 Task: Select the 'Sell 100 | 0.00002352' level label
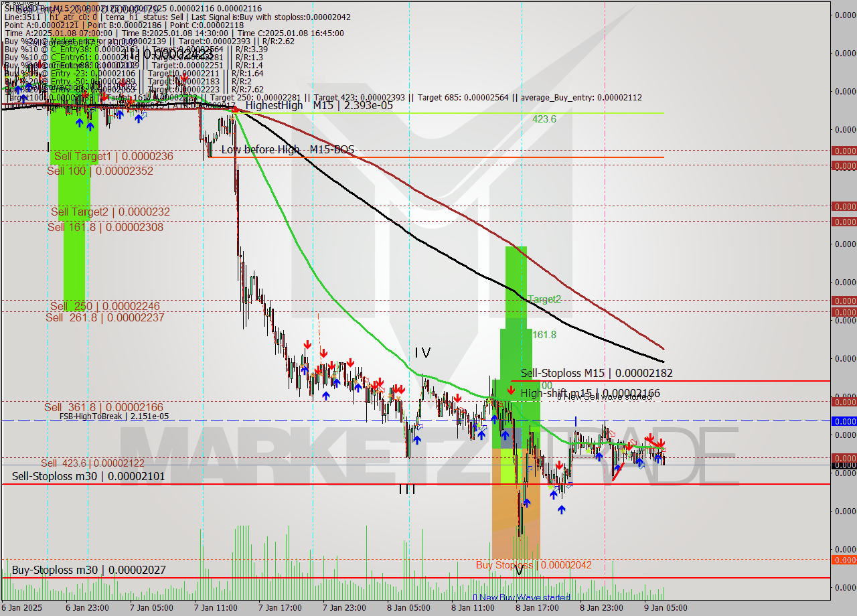tap(100, 171)
